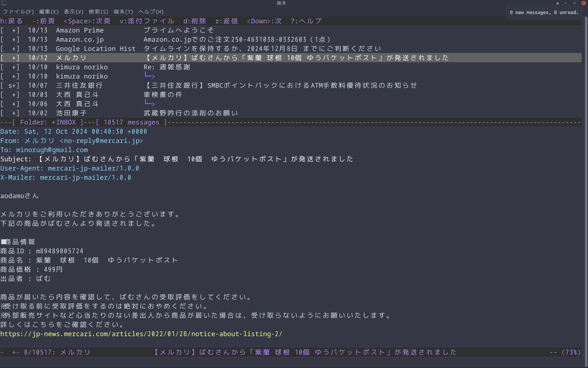Open the ヘルプ(H) menu
The image size is (588, 368).
(x=151, y=12)
